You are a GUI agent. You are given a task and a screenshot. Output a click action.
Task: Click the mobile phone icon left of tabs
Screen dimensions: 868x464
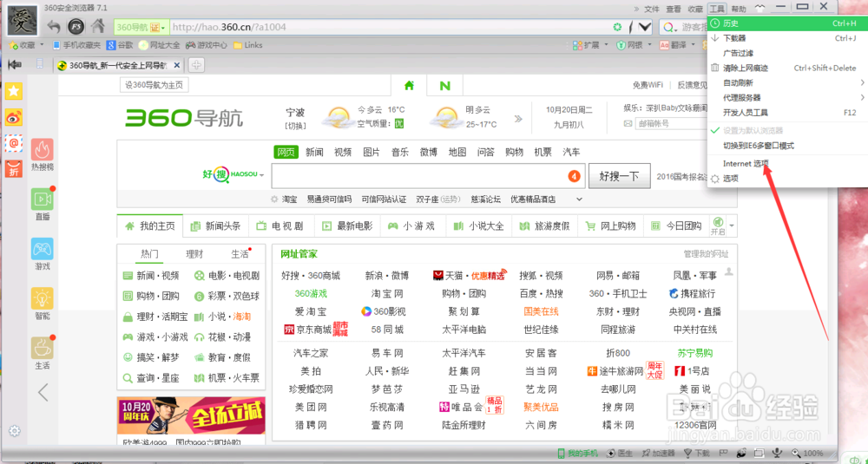[x=40, y=64]
